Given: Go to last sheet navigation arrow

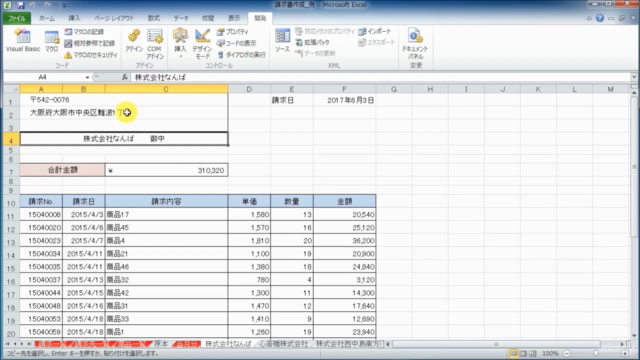Looking at the screenshot, I should click(29, 344).
